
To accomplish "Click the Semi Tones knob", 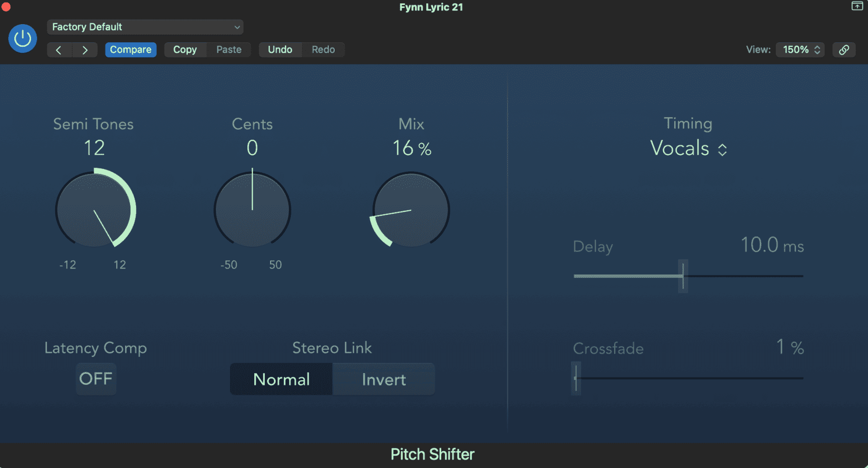I will (95, 210).
